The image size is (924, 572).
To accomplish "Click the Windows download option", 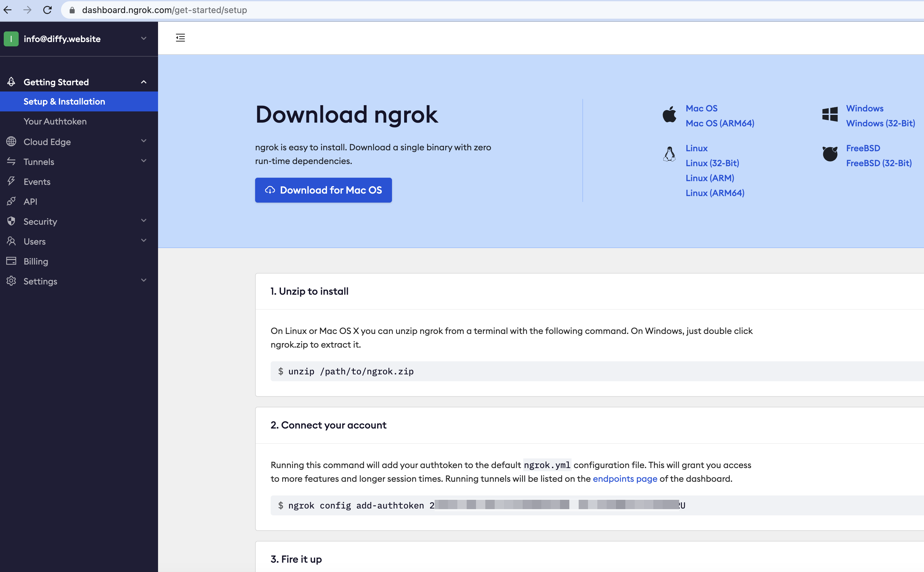I will point(865,108).
